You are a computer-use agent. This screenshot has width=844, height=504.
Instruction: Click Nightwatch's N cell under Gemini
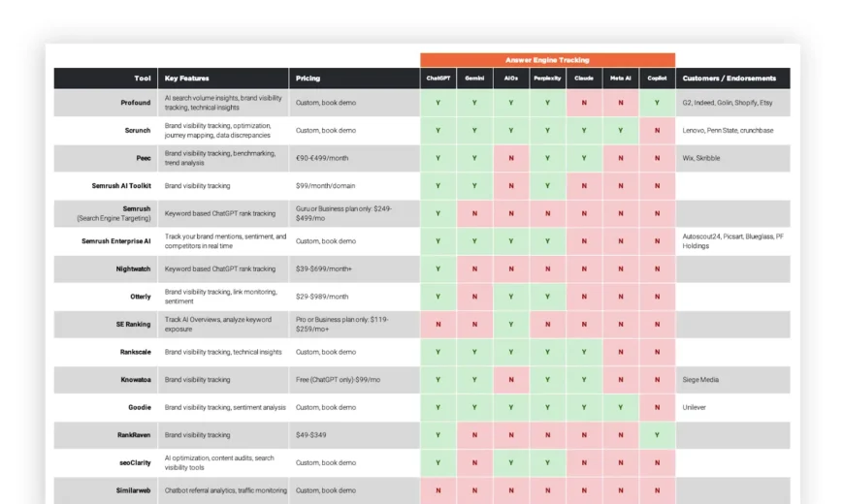[x=474, y=268]
